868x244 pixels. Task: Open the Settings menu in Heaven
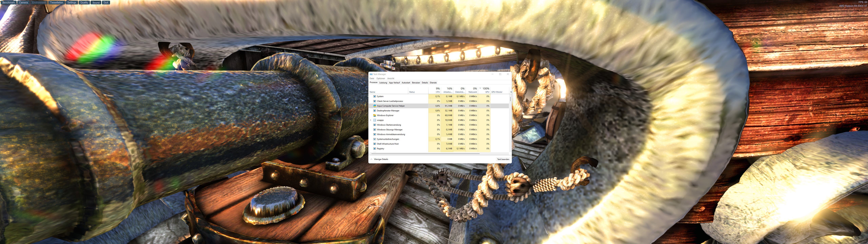click(72, 2)
